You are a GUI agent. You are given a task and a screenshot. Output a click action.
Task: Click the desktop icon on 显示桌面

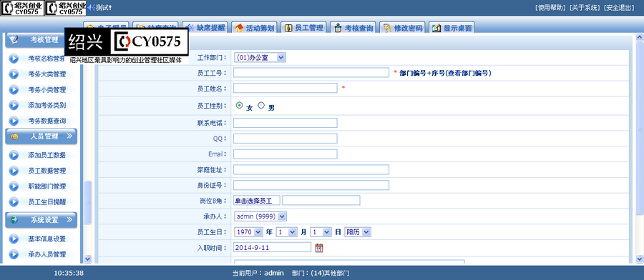click(436, 29)
